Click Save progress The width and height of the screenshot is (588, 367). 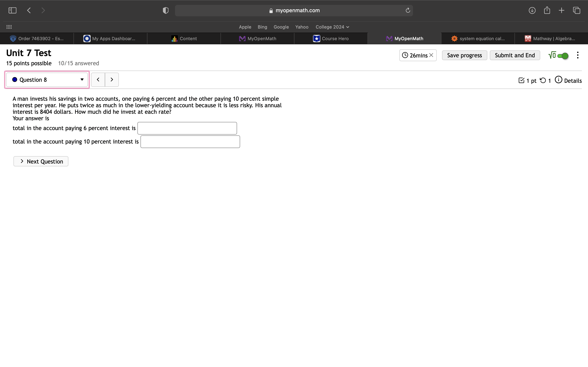[x=464, y=55]
